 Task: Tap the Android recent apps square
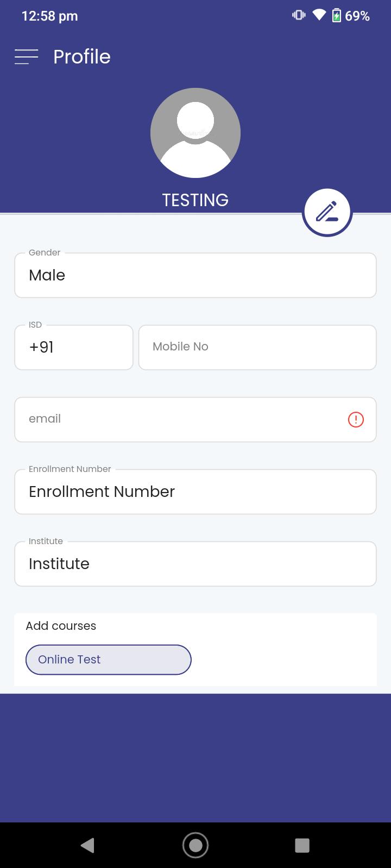(302, 845)
